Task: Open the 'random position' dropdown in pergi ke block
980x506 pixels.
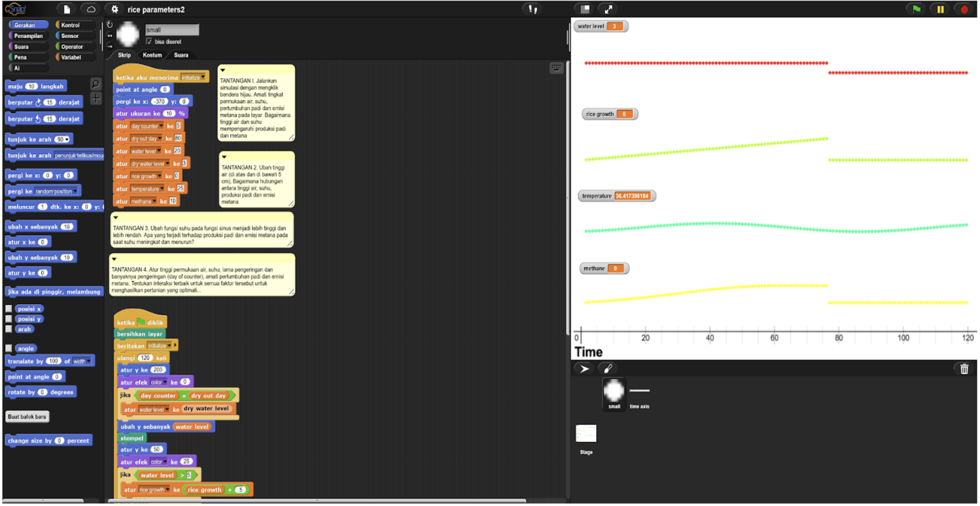Action: [75, 192]
